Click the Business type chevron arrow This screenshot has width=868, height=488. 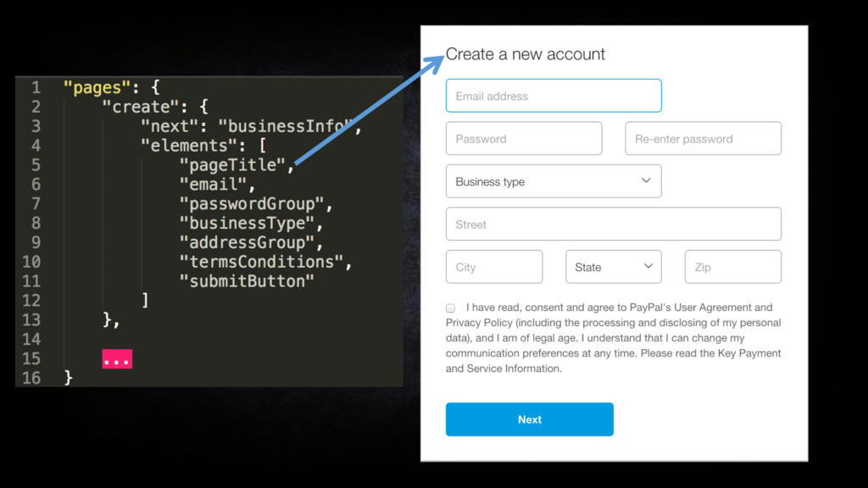pos(646,180)
